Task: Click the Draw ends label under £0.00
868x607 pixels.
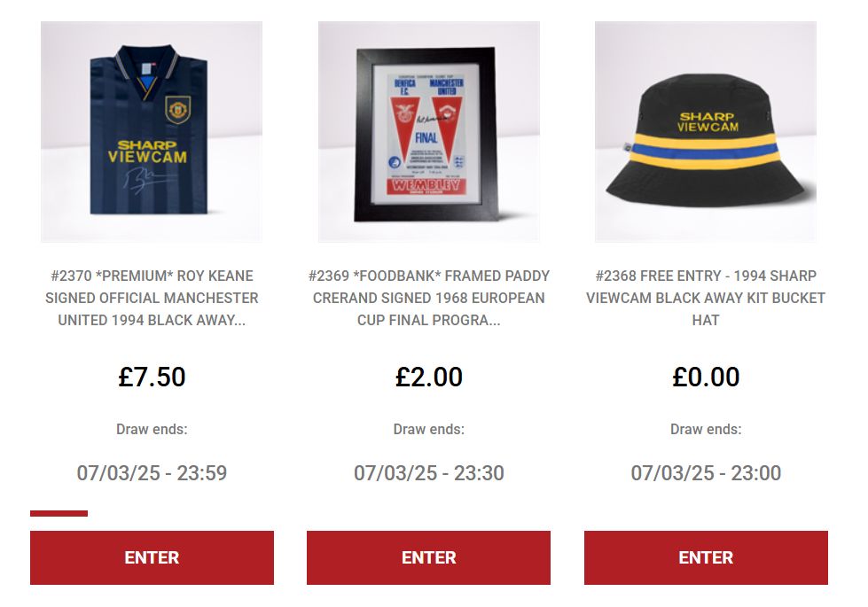Action: click(706, 430)
